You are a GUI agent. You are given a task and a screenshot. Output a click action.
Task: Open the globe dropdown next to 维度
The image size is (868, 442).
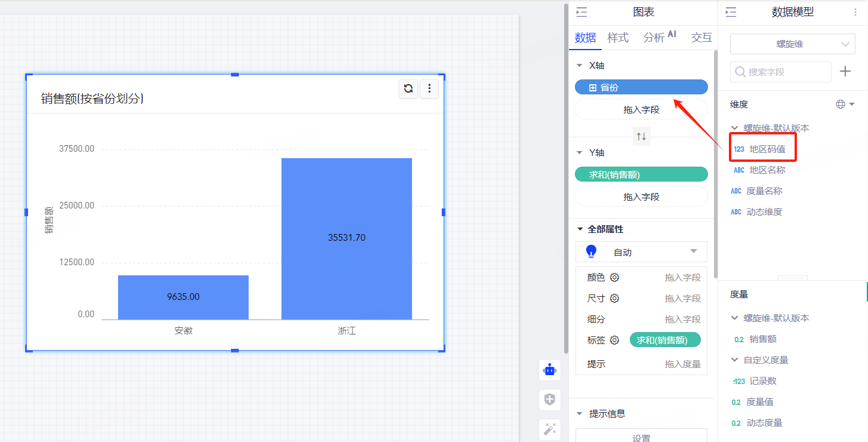pyautogui.click(x=845, y=105)
